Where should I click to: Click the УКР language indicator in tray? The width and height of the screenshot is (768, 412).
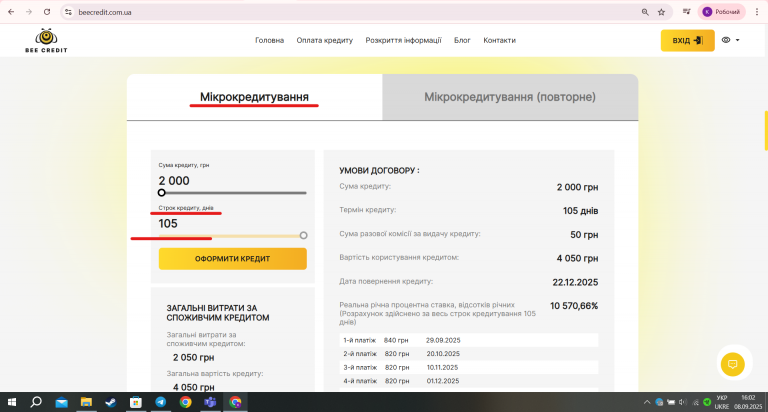coord(721,398)
